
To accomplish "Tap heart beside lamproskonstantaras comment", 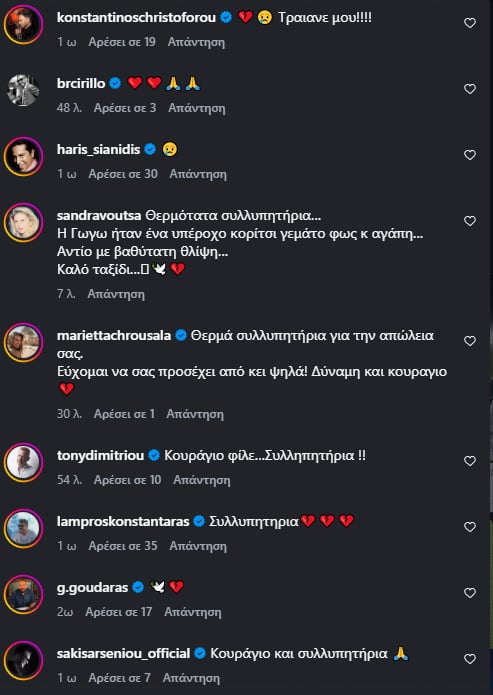I will click(x=470, y=527).
